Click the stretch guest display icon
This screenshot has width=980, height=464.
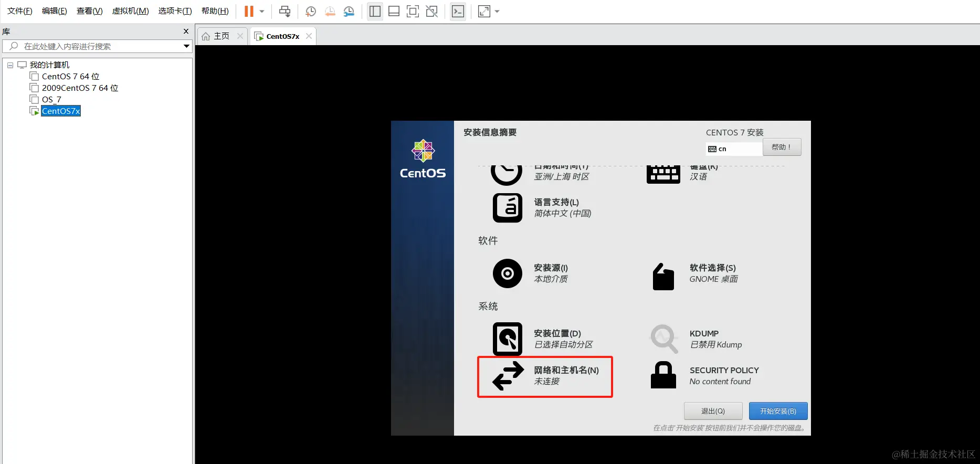tap(484, 11)
